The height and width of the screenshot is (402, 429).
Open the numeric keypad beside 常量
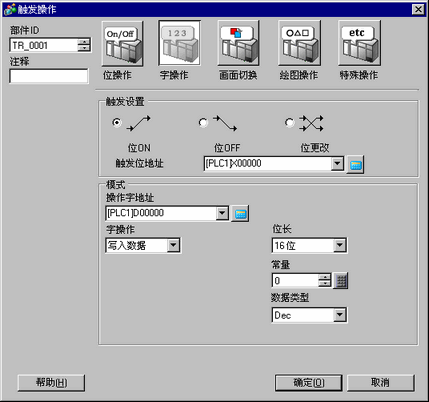[x=341, y=281]
